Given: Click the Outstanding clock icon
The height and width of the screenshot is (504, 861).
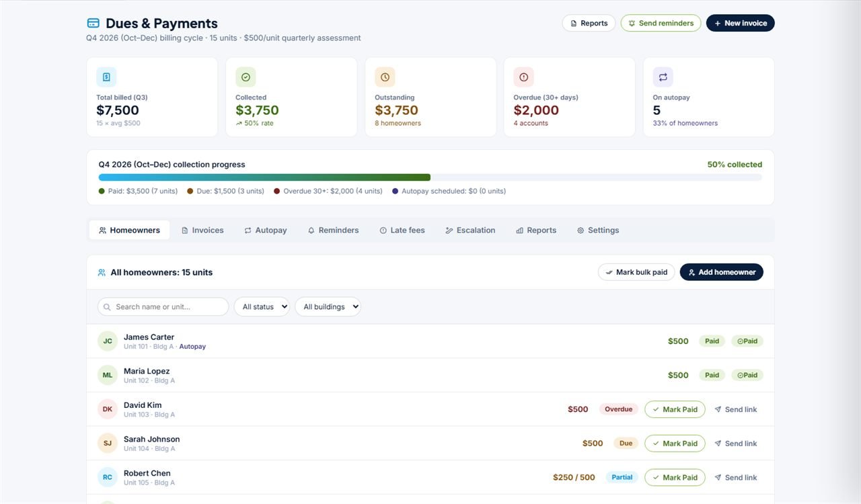Looking at the screenshot, I should tap(385, 77).
